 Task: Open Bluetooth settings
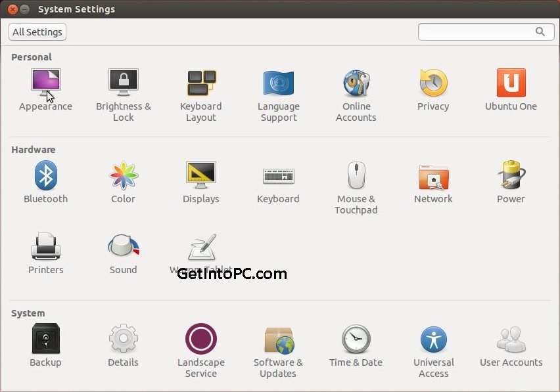(45, 175)
